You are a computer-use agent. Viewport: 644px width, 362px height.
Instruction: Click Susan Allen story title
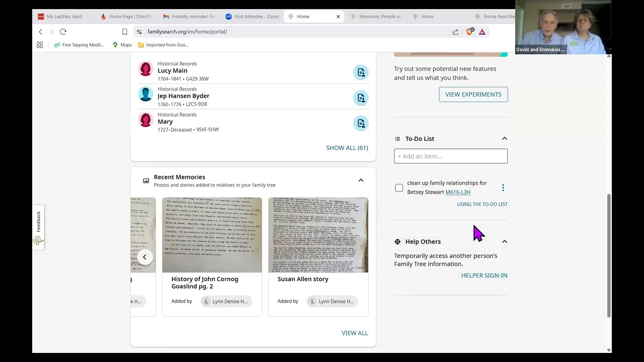click(303, 279)
